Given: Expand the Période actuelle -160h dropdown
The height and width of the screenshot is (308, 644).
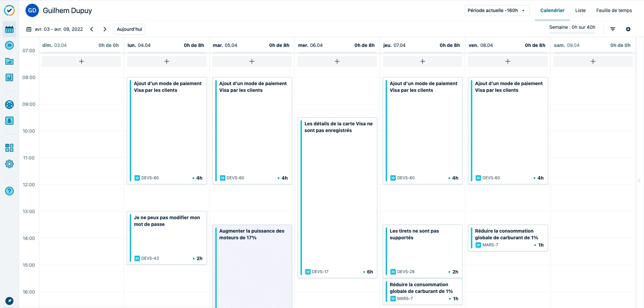Looking at the screenshot, I should pyautogui.click(x=496, y=10).
